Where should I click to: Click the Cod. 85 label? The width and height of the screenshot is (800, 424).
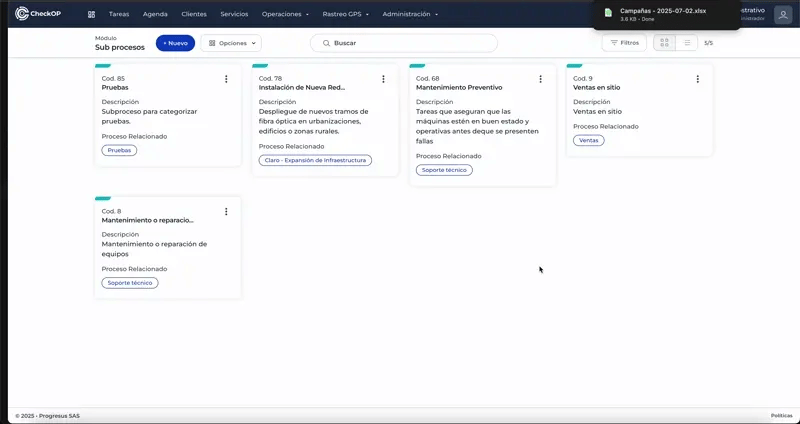(x=113, y=79)
